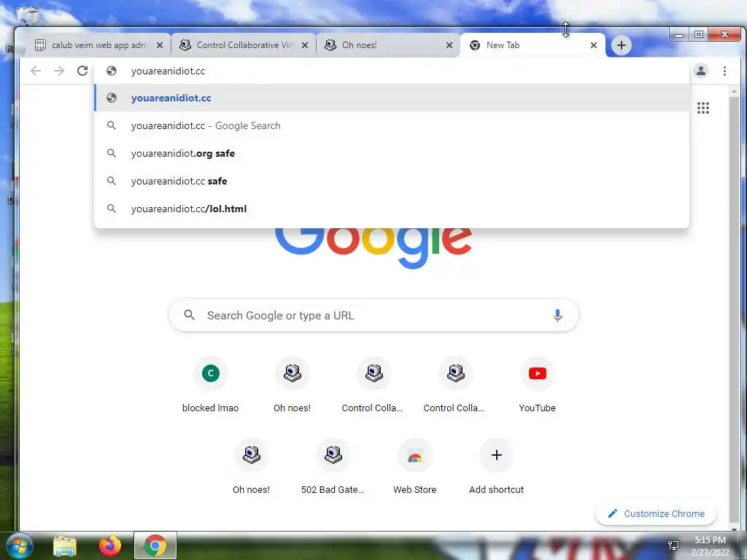The height and width of the screenshot is (560, 747).
Task: Click the Customize Chrome button
Action: click(x=656, y=514)
